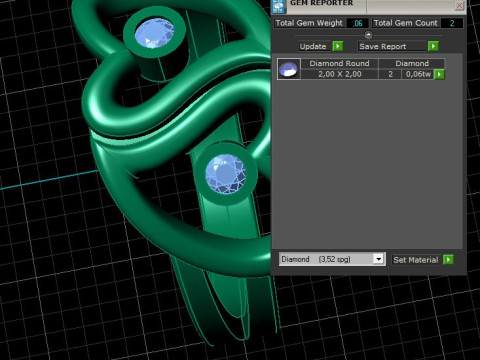Screen dimensions: 480x360
Task: Click the 'Diamond' material column cell
Action: (x=412, y=63)
